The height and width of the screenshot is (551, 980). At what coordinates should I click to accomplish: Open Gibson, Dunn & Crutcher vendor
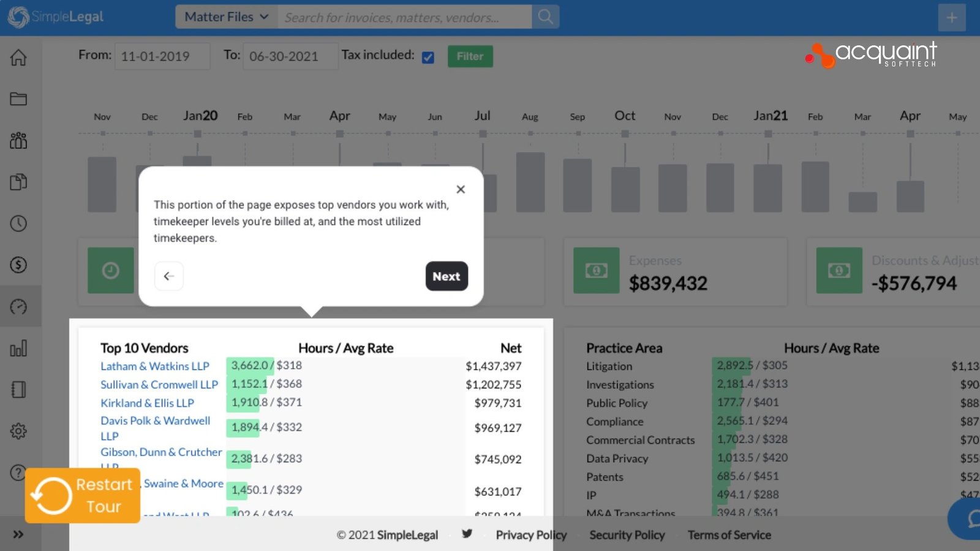(x=161, y=452)
